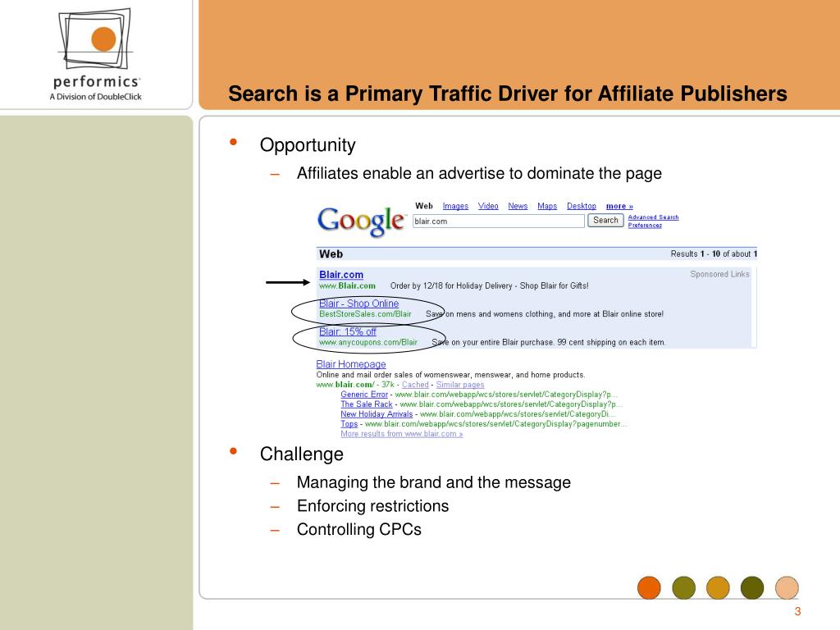Open The Sale Rack sublink
Viewport: 840px width, 630px height.
367,404
